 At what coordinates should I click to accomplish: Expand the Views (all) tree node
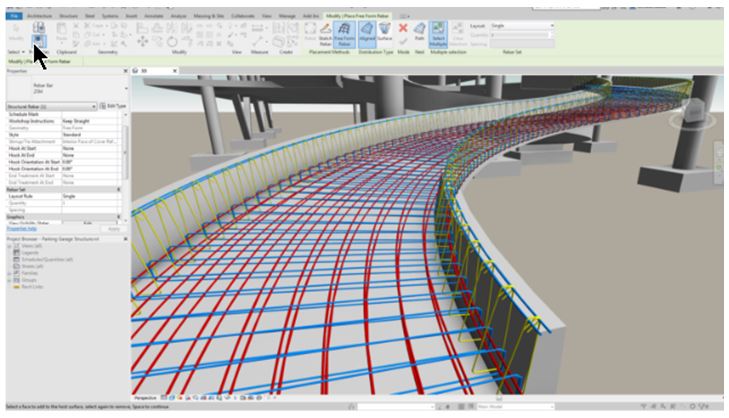click(9, 246)
